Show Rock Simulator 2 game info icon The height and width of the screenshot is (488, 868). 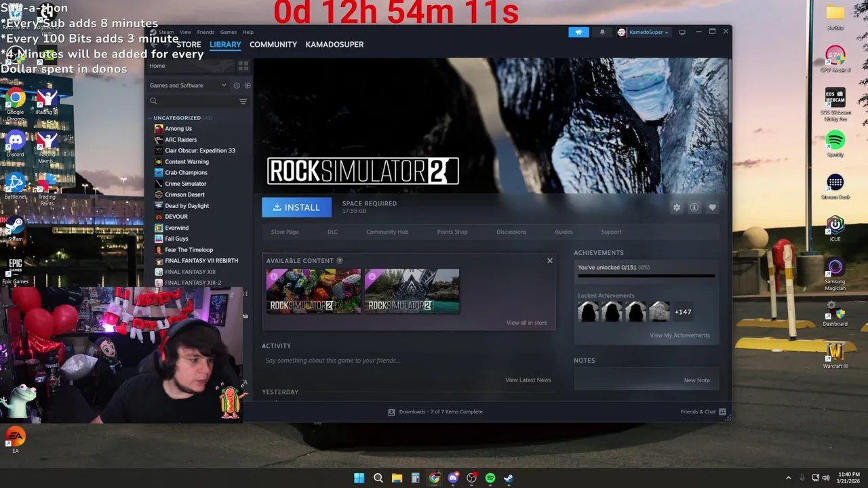(694, 207)
